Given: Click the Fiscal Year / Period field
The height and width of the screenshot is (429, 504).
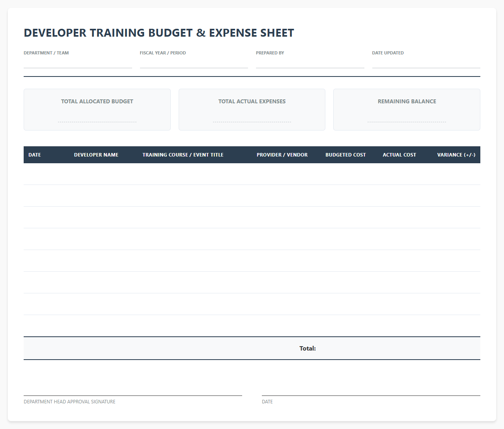Looking at the screenshot, I should tap(194, 63).
